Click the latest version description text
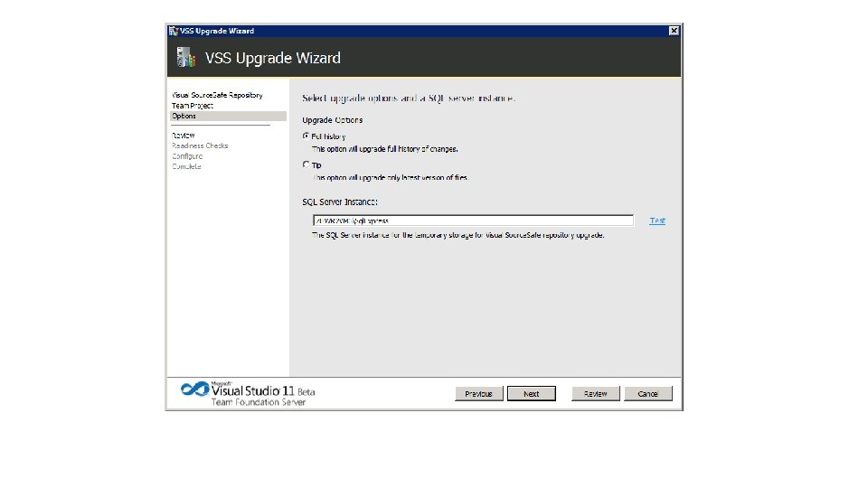This screenshot has height=488, width=868. (391, 178)
